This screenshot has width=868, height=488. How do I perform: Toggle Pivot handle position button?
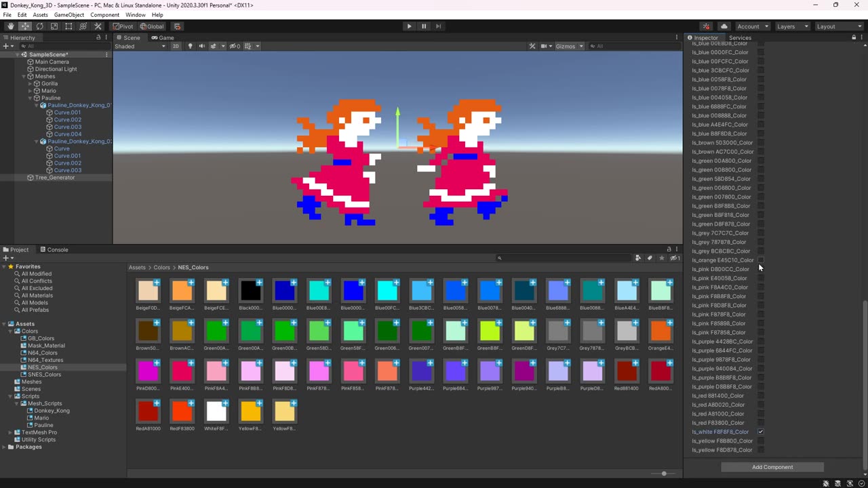[x=123, y=26]
